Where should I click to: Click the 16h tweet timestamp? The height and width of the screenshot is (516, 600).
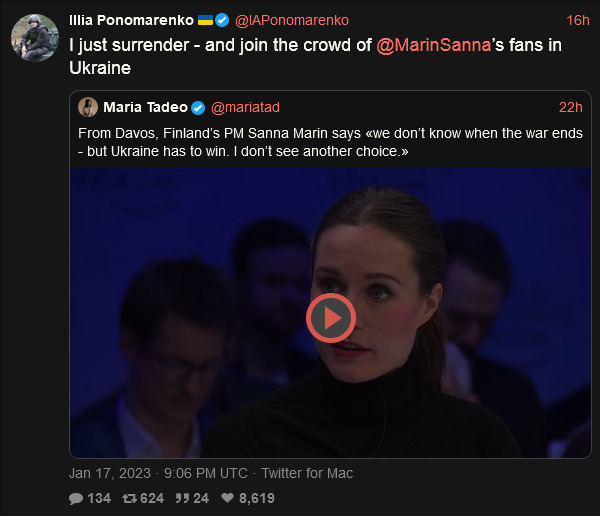pos(577,20)
